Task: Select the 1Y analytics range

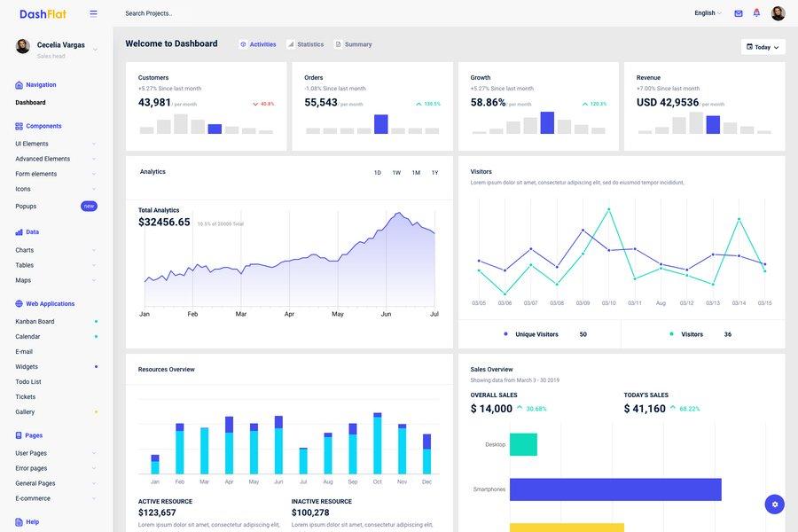Action: pos(433,170)
